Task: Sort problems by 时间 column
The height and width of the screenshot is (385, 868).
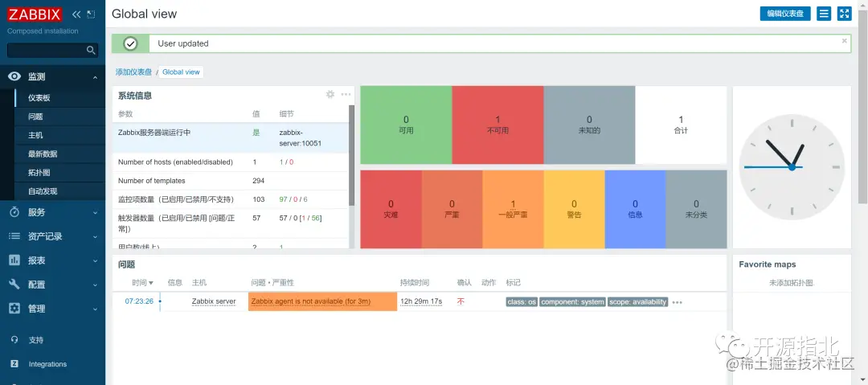Action: click(x=142, y=282)
